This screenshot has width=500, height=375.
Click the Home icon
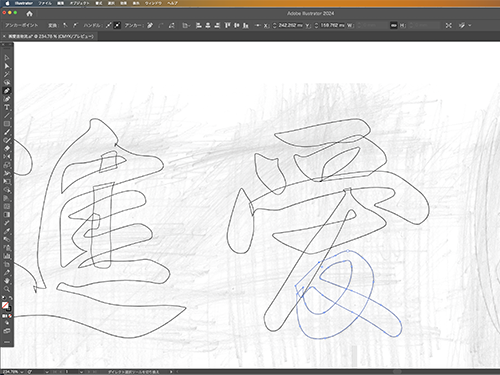(x=29, y=14)
